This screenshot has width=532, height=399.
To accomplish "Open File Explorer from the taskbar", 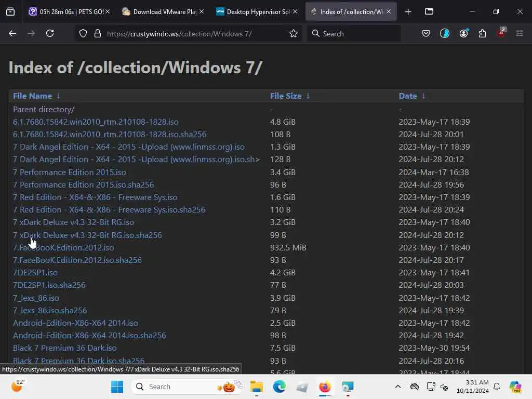I will [x=257, y=387].
